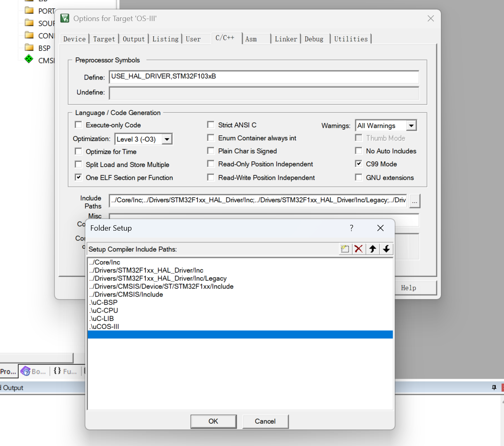Screen dimensions: 504x446
Task: Click the Build Output pin icon
Action: pos(494,387)
